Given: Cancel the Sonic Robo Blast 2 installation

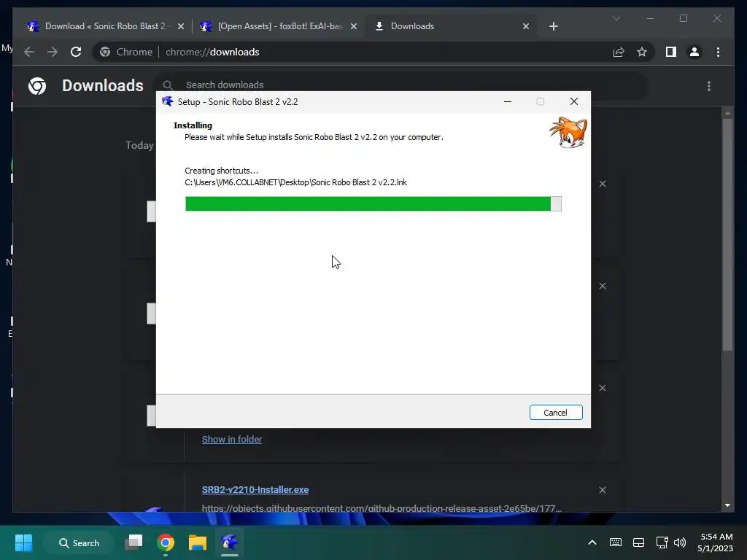Looking at the screenshot, I should [x=555, y=413].
